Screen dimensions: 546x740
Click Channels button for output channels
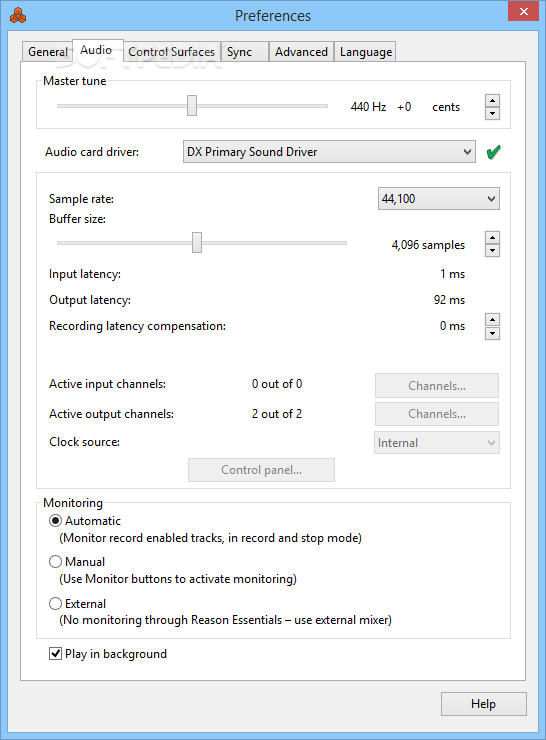(437, 414)
